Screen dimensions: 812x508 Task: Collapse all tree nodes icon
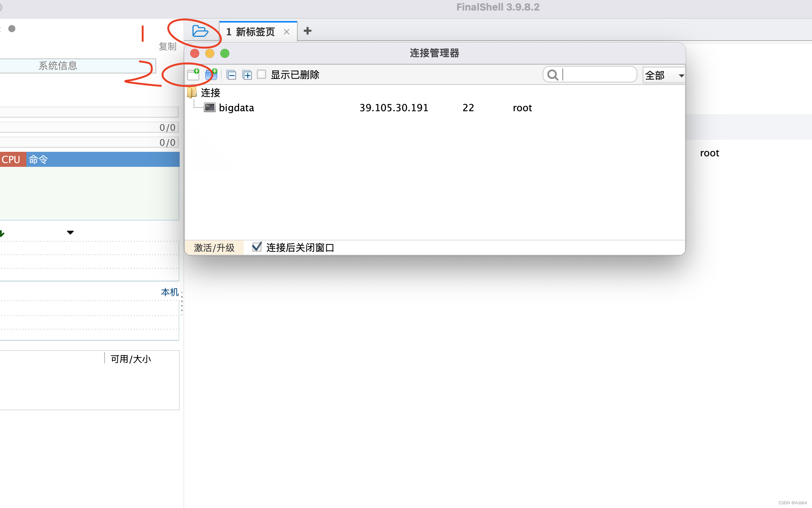(231, 75)
